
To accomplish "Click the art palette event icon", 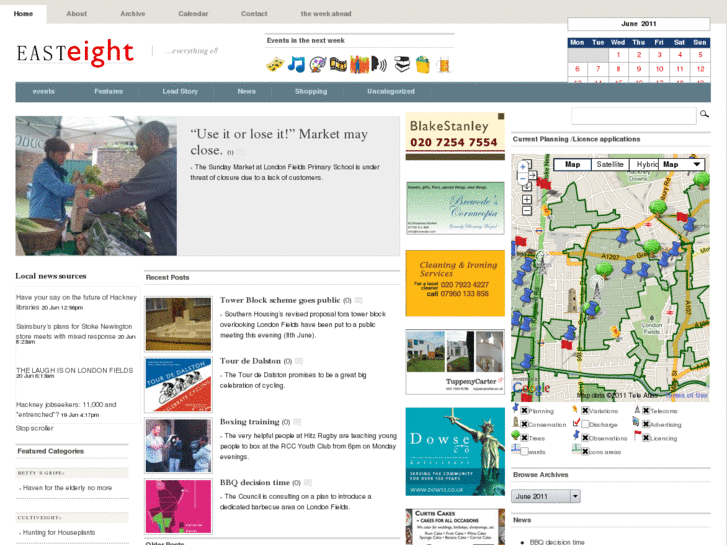I will (x=318, y=64).
